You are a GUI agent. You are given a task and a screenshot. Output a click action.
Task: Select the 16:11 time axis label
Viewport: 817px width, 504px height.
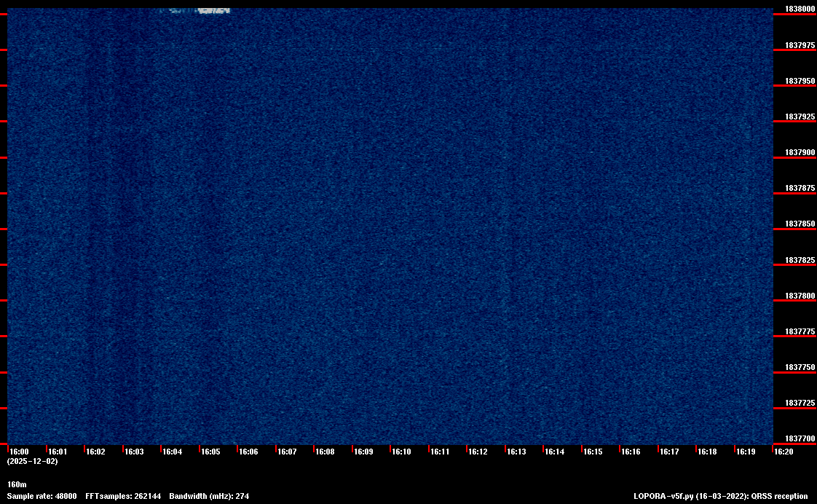click(x=440, y=452)
